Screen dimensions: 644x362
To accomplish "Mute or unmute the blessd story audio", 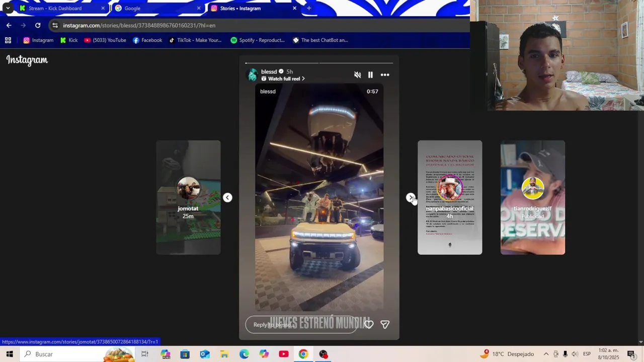I will coord(357,75).
